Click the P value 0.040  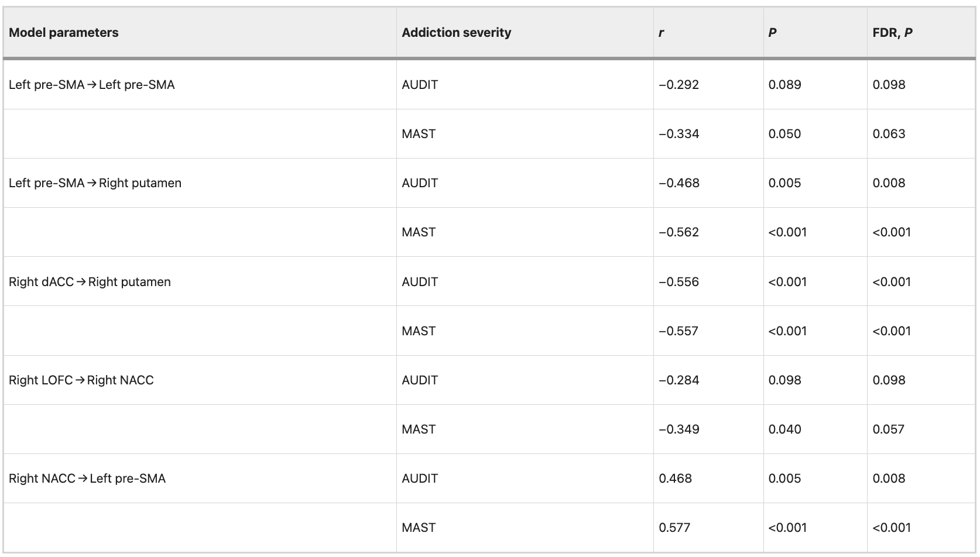coord(784,429)
